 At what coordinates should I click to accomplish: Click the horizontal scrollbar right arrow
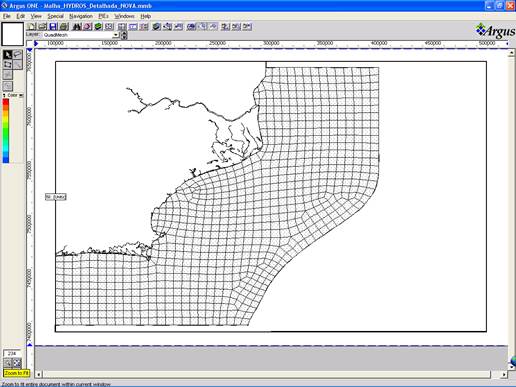[504, 375]
